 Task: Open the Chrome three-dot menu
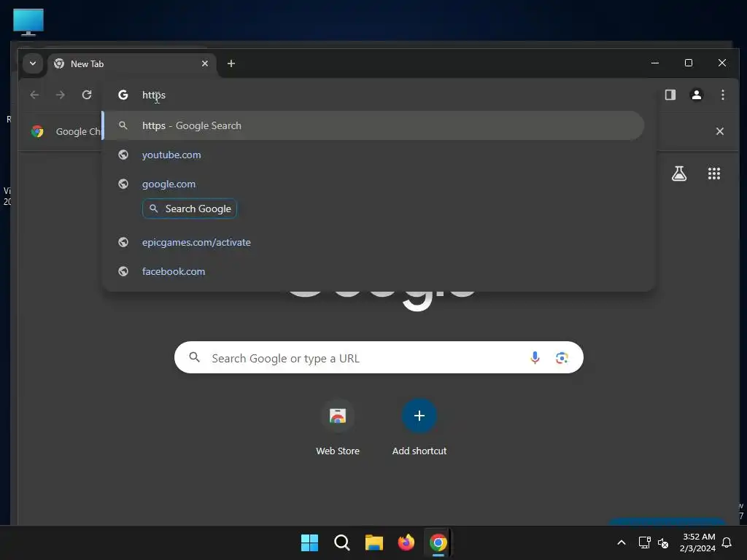click(x=723, y=95)
